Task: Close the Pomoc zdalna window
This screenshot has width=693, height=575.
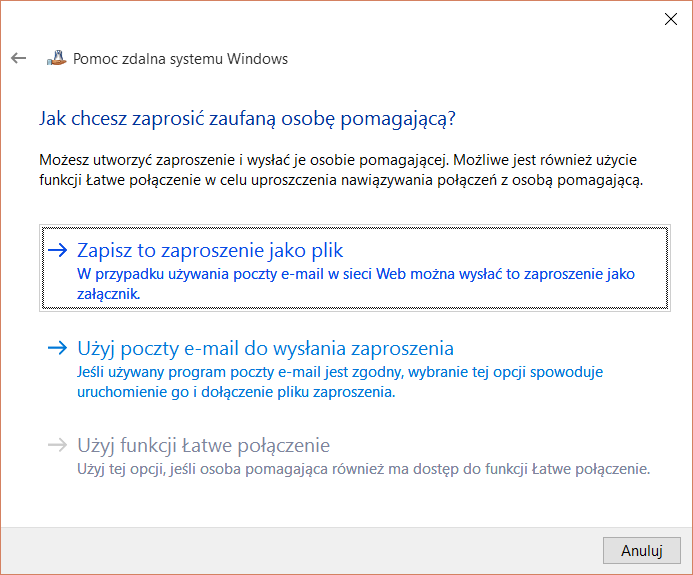Action: point(669,18)
